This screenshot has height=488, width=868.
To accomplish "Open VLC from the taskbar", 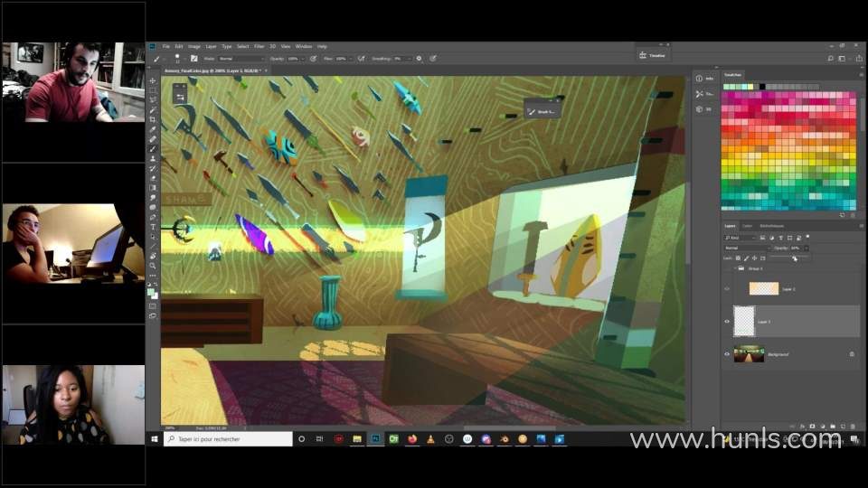I will pyautogui.click(x=430, y=439).
